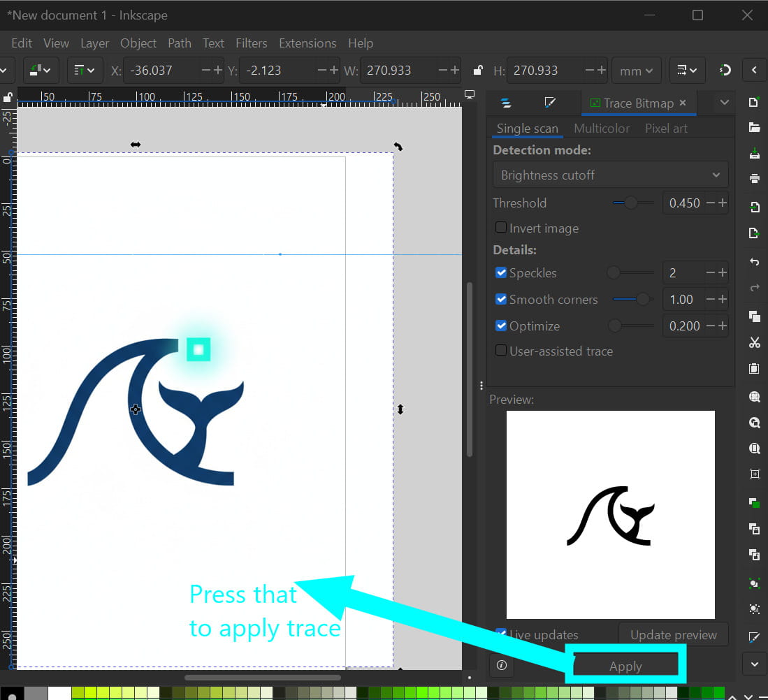Select the Single scan tab
This screenshot has height=700, width=768.
[x=527, y=129]
